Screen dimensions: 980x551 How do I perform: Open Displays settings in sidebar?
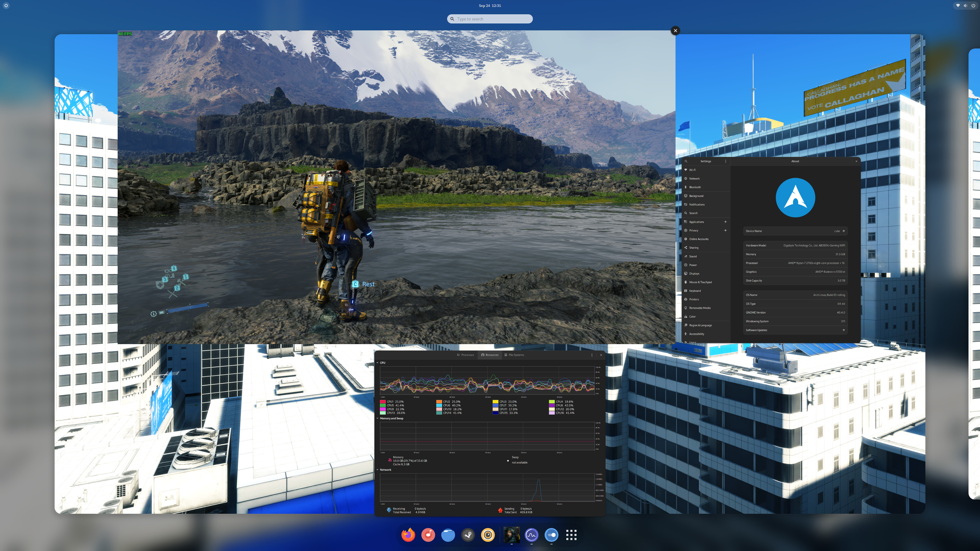[x=706, y=273]
